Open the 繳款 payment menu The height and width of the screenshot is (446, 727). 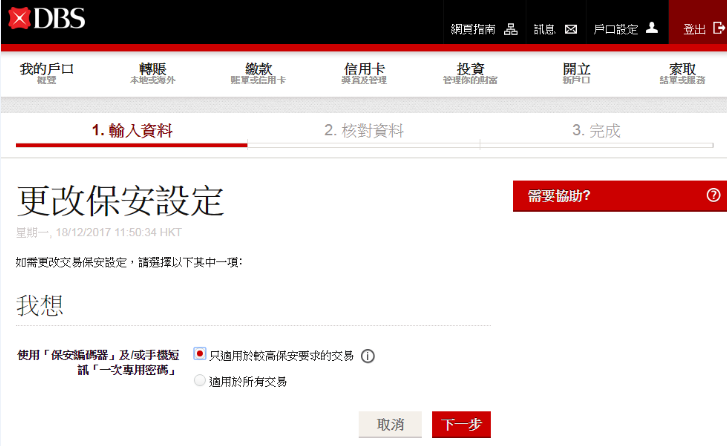259,73
